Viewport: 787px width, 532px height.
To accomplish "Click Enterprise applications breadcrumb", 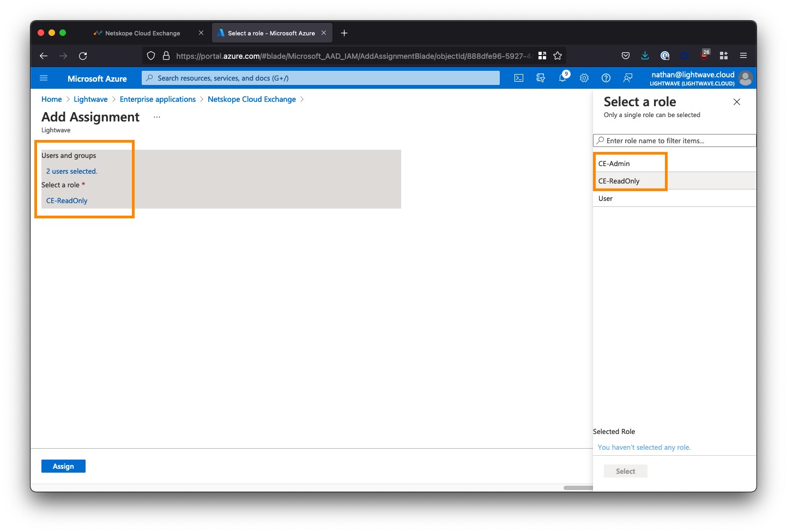I will 158,99.
